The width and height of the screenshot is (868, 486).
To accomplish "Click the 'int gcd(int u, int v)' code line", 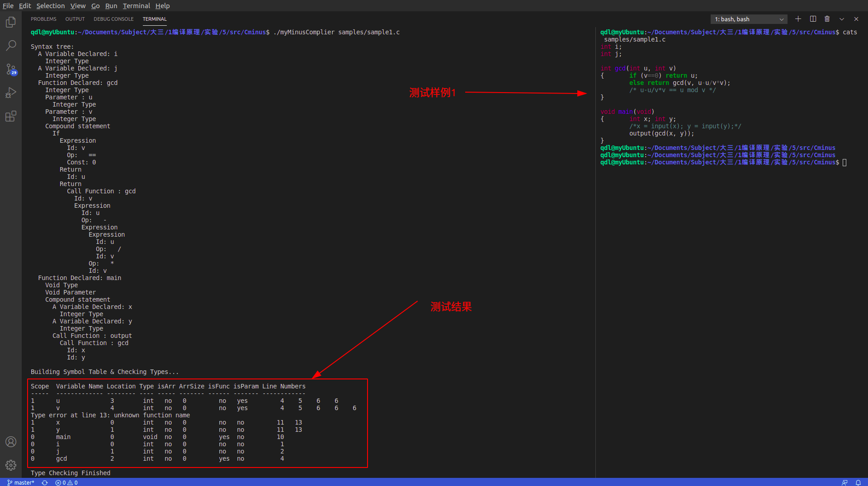I will pos(638,68).
